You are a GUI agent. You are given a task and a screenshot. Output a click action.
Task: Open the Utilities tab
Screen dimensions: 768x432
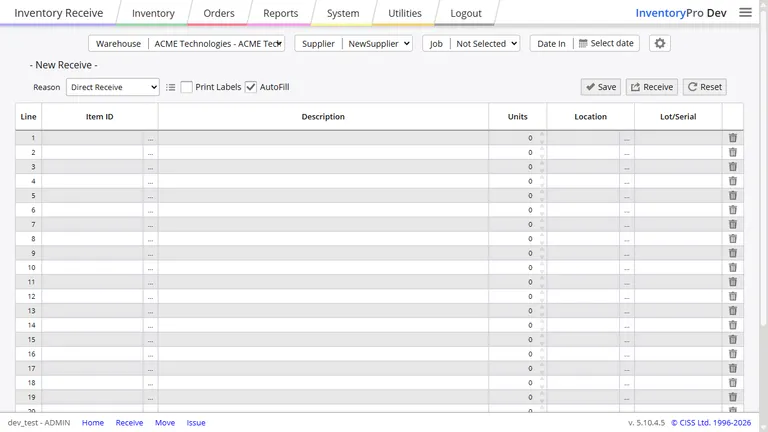coord(405,13)
